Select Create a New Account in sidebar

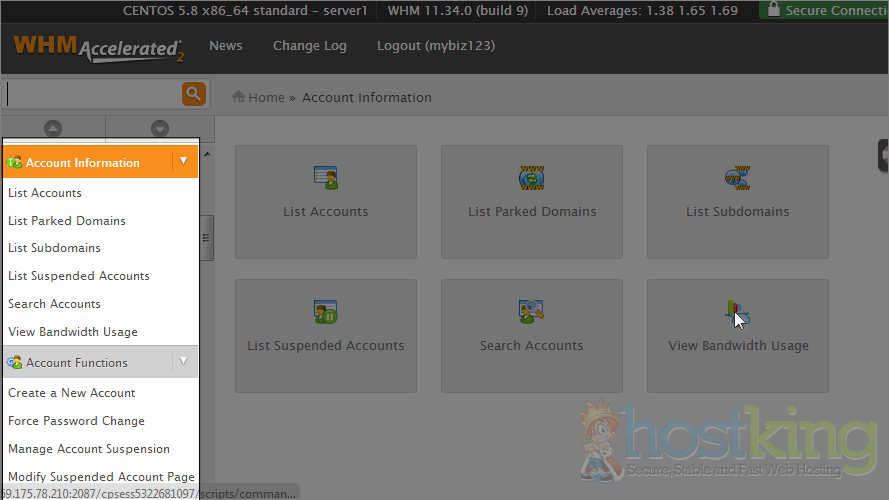tap(71, 393)
